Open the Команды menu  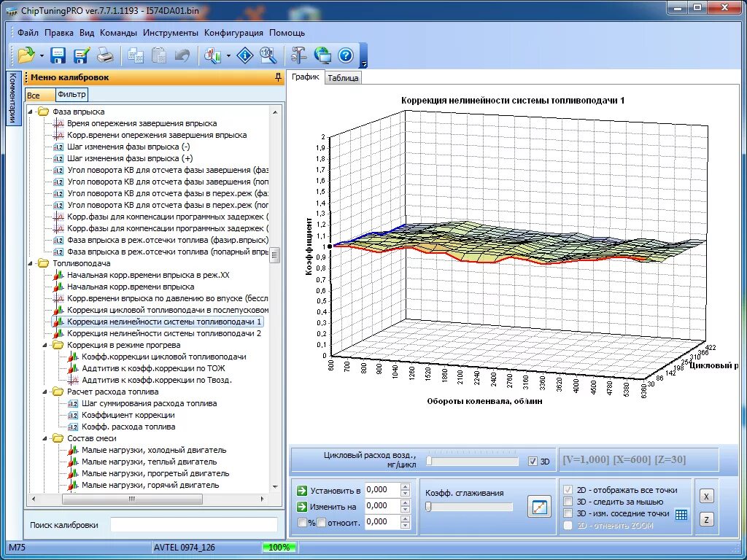pos(119,33)
